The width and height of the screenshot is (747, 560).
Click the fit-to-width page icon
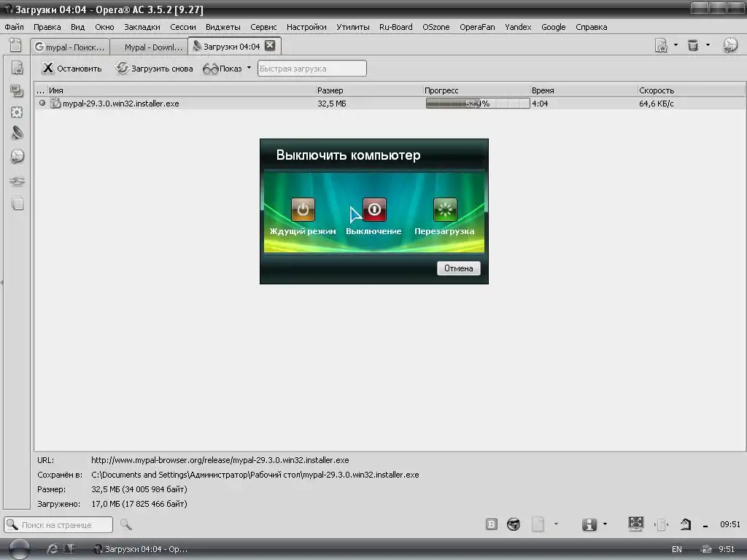[661, 524]
